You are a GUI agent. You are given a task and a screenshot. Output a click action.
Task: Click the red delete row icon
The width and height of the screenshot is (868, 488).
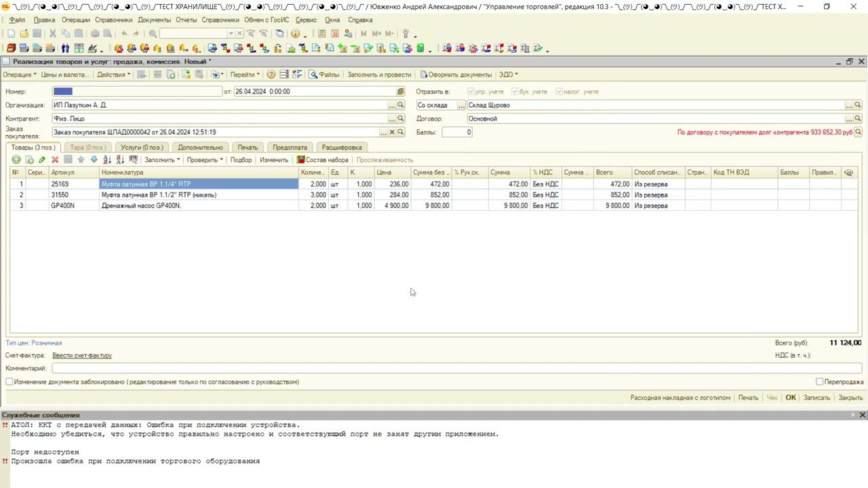55,160
